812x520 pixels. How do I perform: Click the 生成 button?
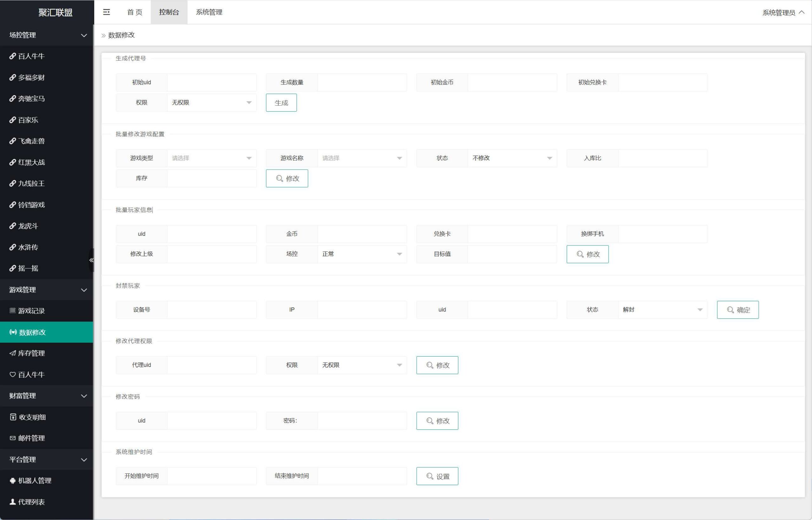281,103
